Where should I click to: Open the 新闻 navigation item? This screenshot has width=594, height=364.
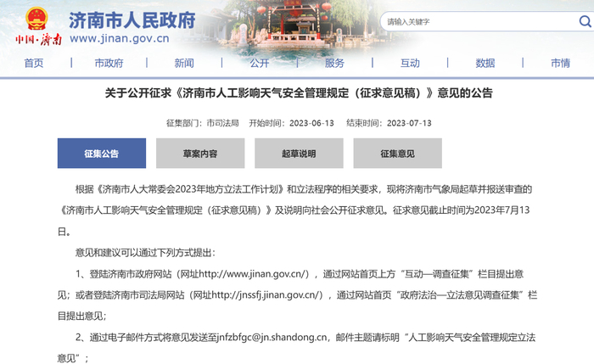184,63
